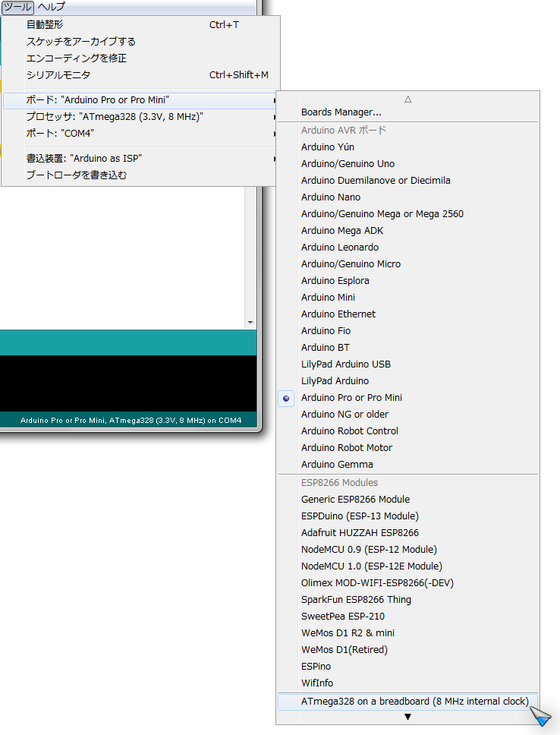Expand the ポート COM4 submenu
Screen dimensions: 560x735
click(140, 134)
